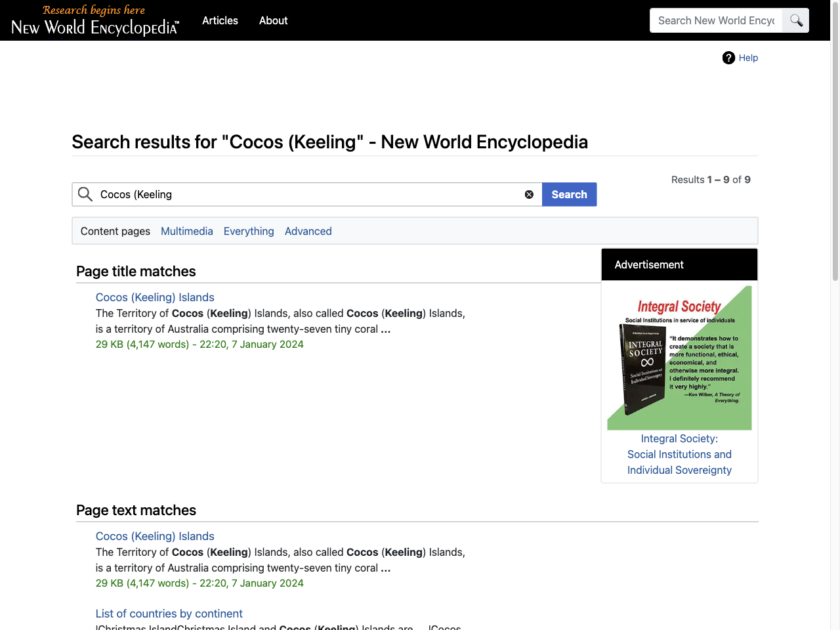Click the magnifying glass search icon in header
This screenshot has height=630, width=840.
795,20
